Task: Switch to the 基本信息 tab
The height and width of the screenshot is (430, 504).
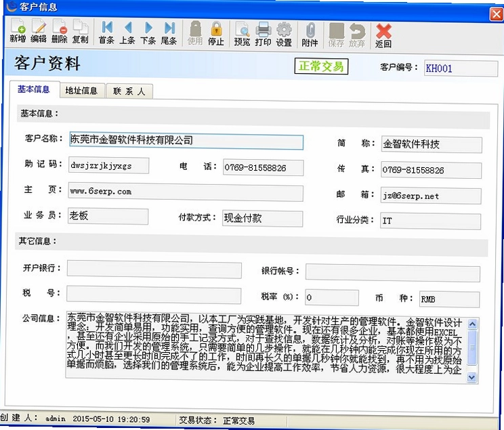Action: [x=34, y=89]
